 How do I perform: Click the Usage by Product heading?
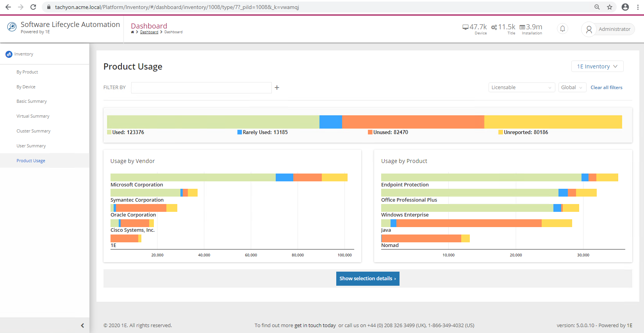404,161
